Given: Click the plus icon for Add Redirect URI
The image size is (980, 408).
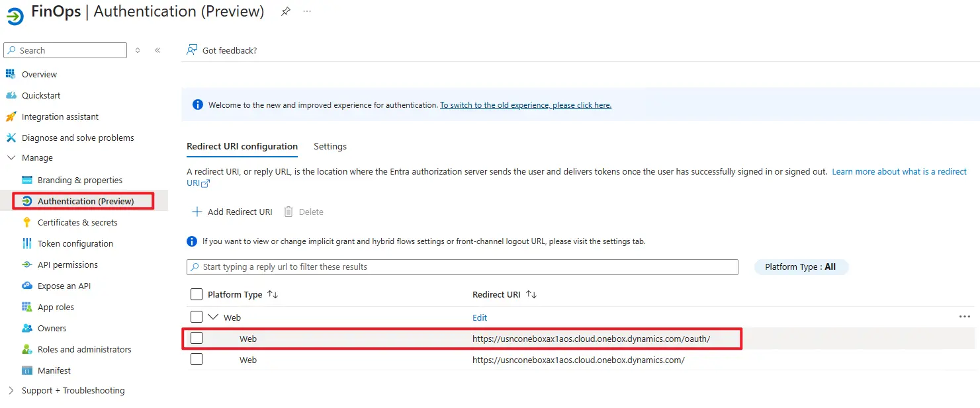Looking at the screenshot, I should (x=197, y=212).
